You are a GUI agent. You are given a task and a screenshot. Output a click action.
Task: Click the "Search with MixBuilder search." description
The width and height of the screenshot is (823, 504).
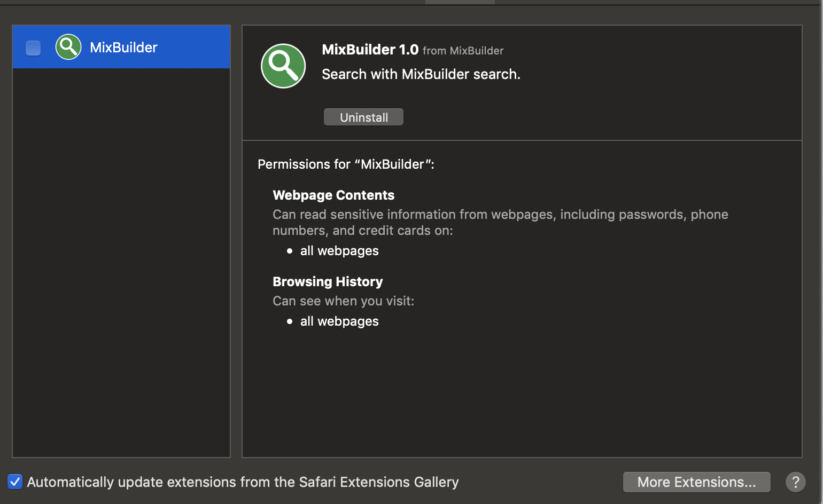[x=421, y=74]
